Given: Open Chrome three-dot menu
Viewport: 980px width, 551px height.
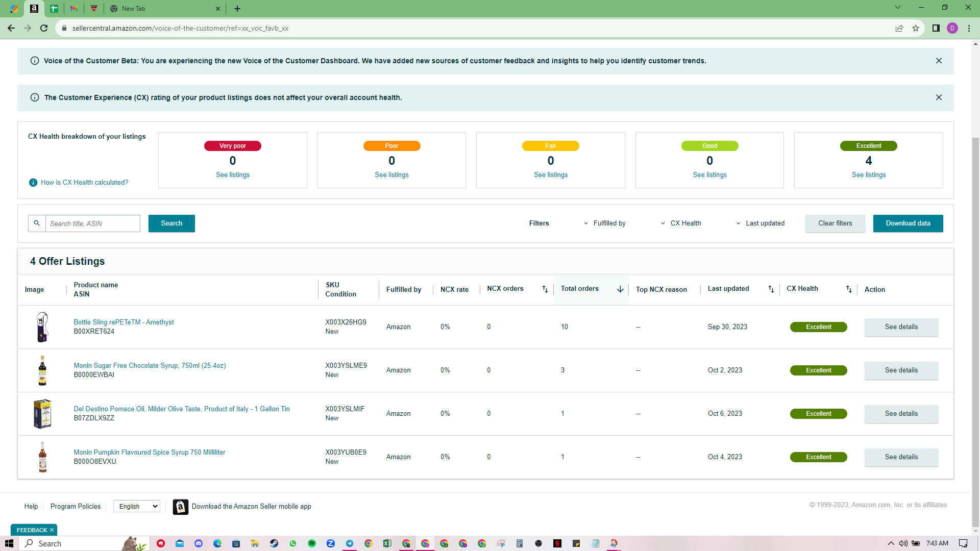Looking at the screenshot, I should coord(969,28).
